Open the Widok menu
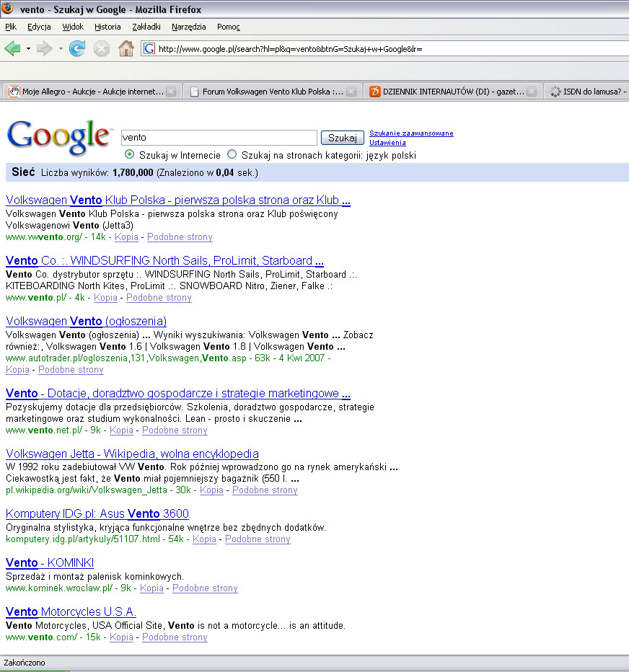The height and width of the screenshot is (672, 629). coord(73,27)
